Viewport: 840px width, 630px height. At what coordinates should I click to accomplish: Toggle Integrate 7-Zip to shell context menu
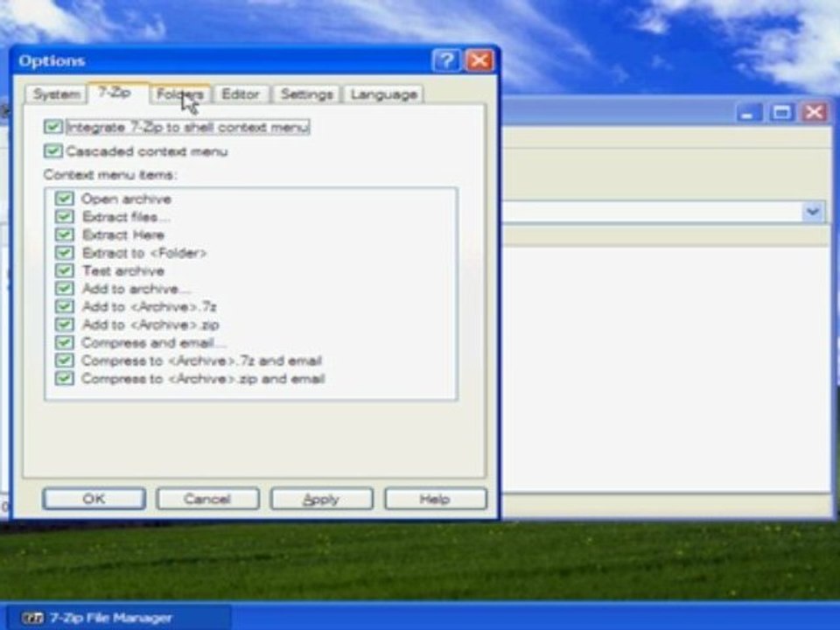click(x=53, y=127)
